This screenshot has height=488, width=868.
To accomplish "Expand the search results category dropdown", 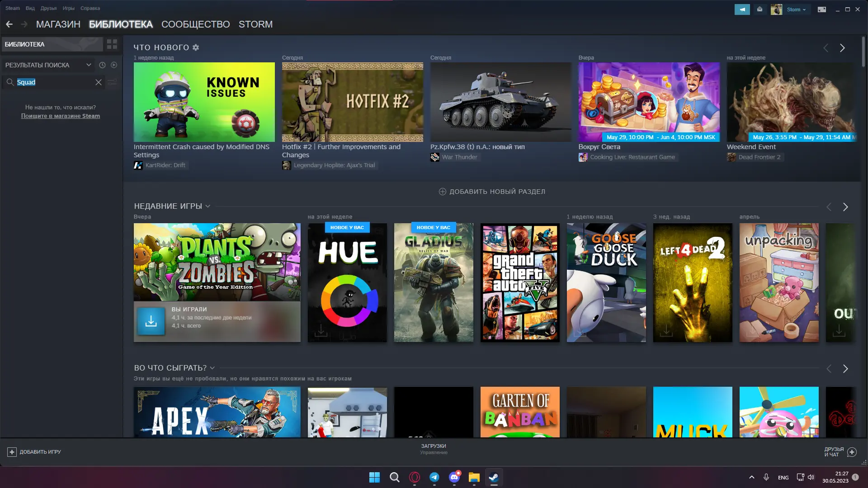I will [x=89, y=65].
